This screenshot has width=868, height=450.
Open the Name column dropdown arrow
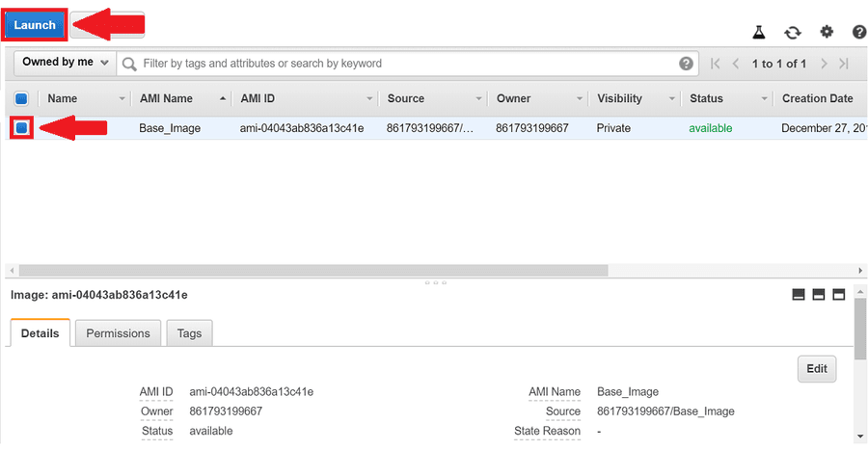click(x=122, y=99)
